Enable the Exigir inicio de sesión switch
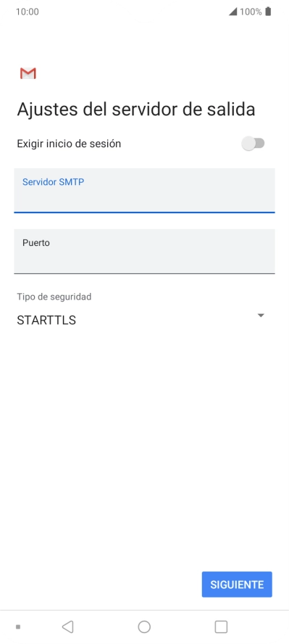 click(254, 144)
